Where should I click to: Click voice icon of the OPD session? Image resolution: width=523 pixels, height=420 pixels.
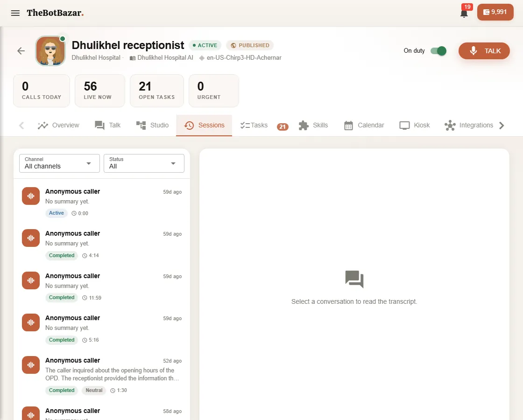click(x=31, y=364)
